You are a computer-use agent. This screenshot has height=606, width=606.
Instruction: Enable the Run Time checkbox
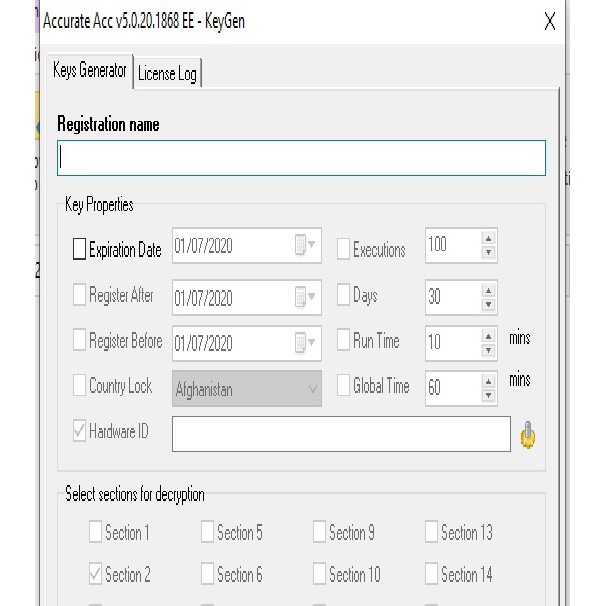tap(343, 340)
